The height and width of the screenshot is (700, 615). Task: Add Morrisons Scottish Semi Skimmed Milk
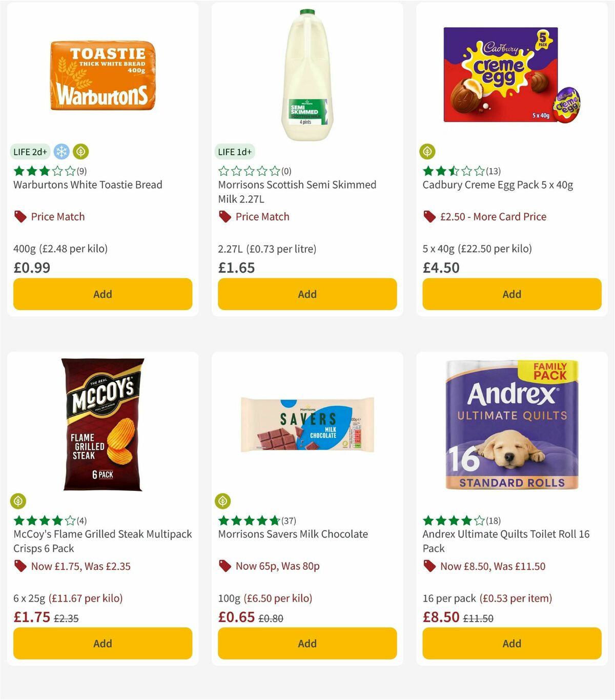(x=307, y=294)
